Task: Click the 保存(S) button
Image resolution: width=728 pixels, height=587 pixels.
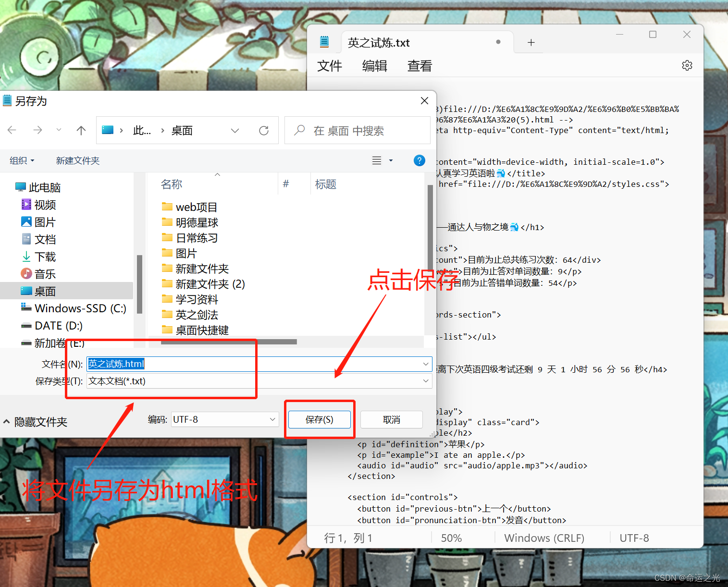Action: click(320, 419)
